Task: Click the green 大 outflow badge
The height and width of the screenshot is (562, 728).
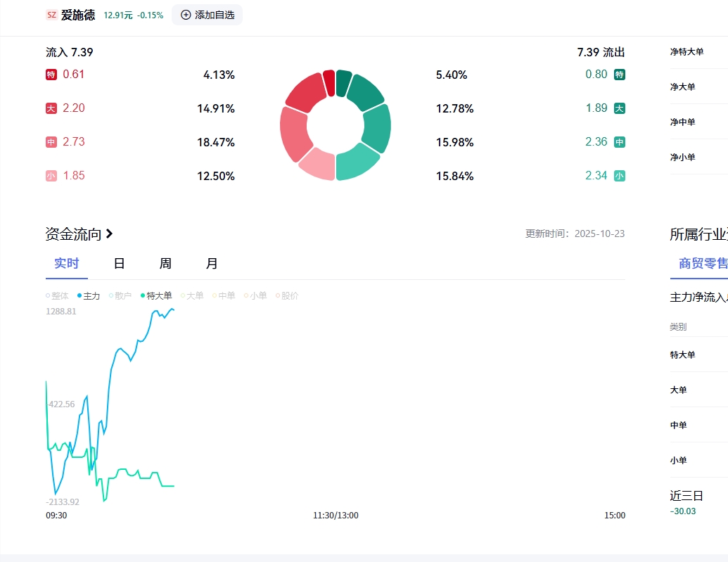Action: pyautogui.click(x=619, y=108)
